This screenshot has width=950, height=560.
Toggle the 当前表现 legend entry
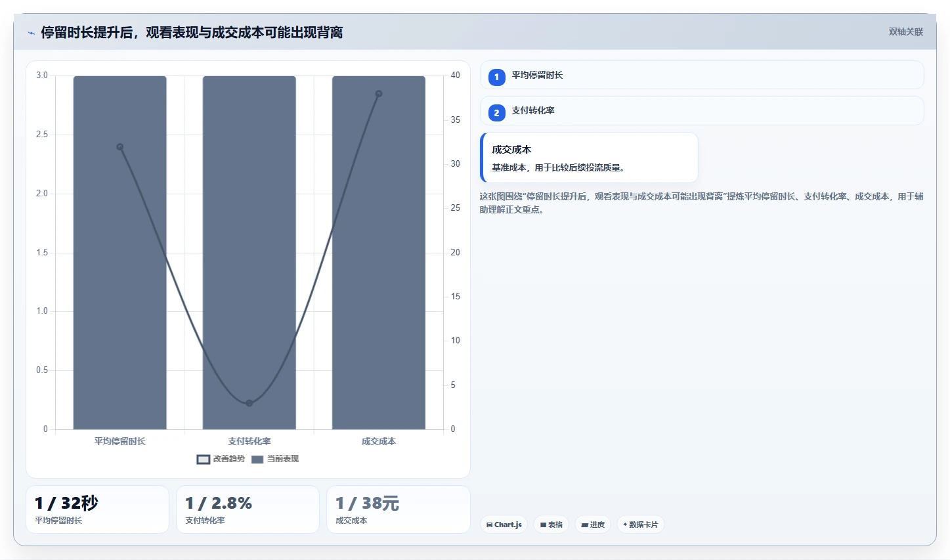click(x=275, y=459)
